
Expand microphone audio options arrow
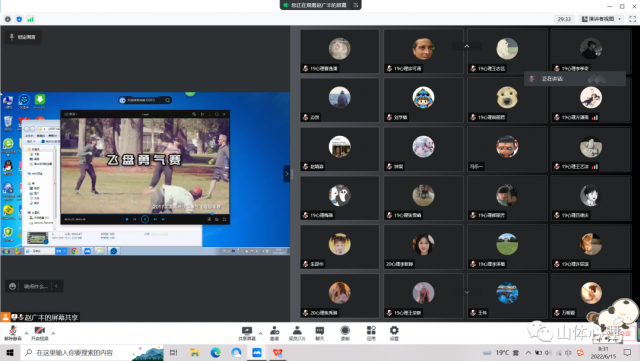click(x=27, y=333)
